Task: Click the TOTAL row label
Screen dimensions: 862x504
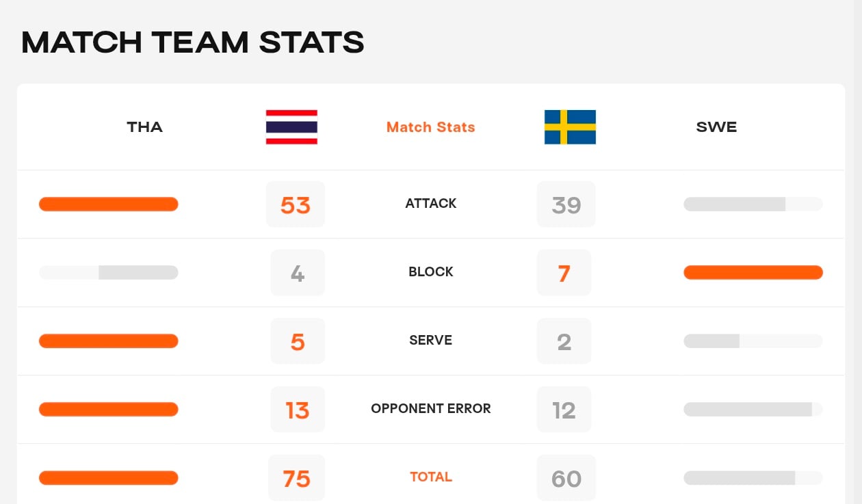Action: [x=431, y=477]
